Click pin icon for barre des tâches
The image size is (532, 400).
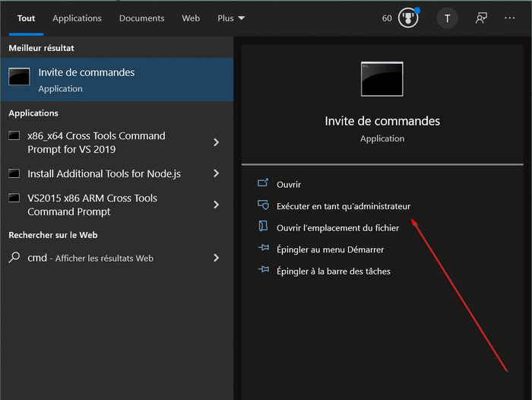[x=264, y=270]
